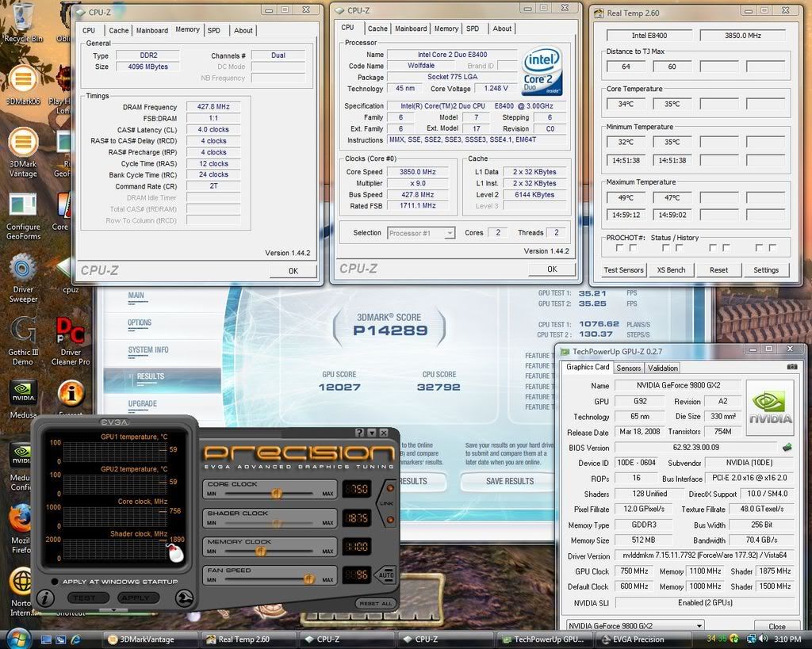Launch the Gothic III Demo shortcut

23,341
